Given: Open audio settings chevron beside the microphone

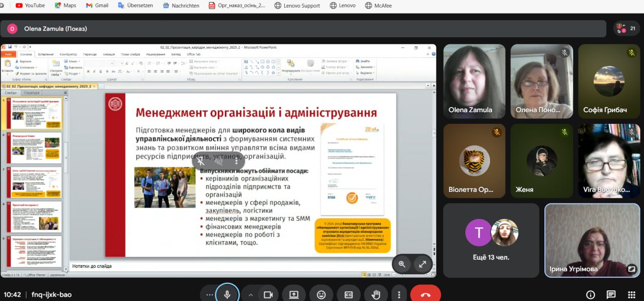Looking at the screenshot, I should pos(251,294).
